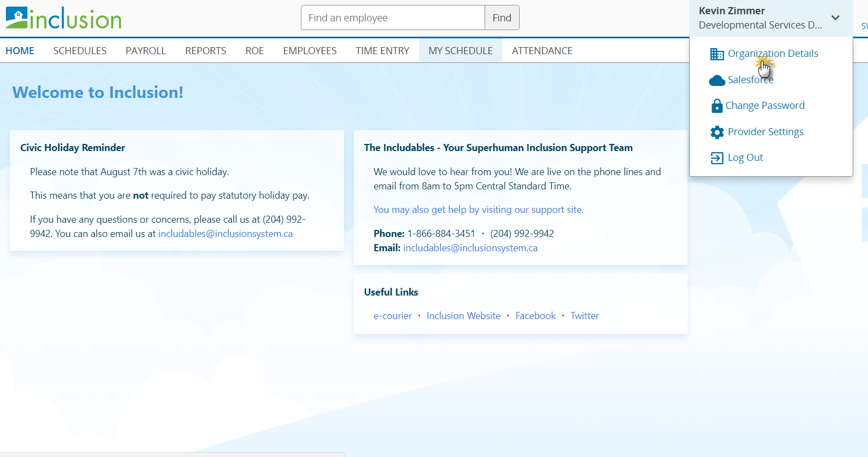
Task: Select the ROE tab
Action: [255, 51]
